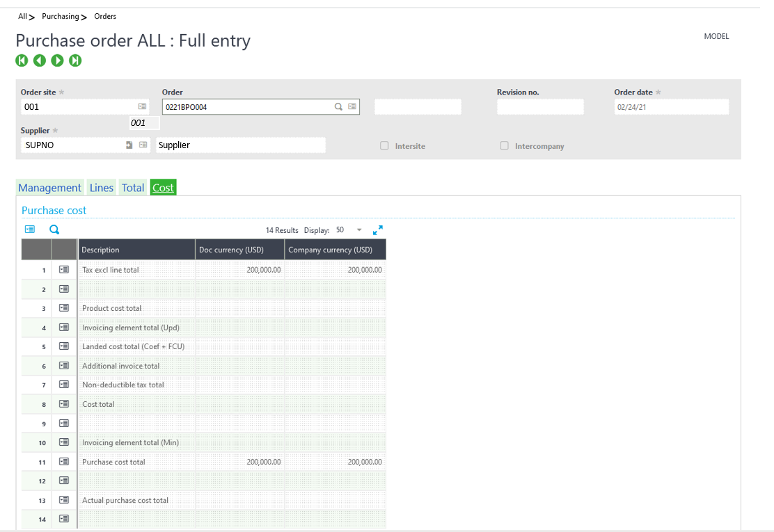Open the Lines tab
The height and width of the screenshot is (532, 774).
[x=102, y=188]
